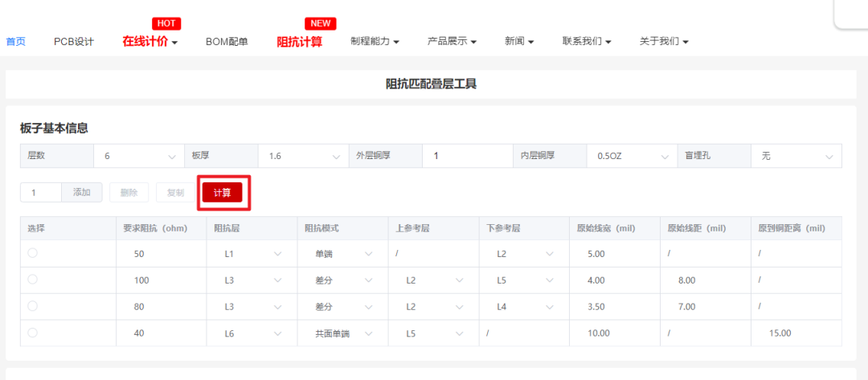Click the 原始线宽 field with 10.00
The image size is (868, 380).
(x=615, y=333)
